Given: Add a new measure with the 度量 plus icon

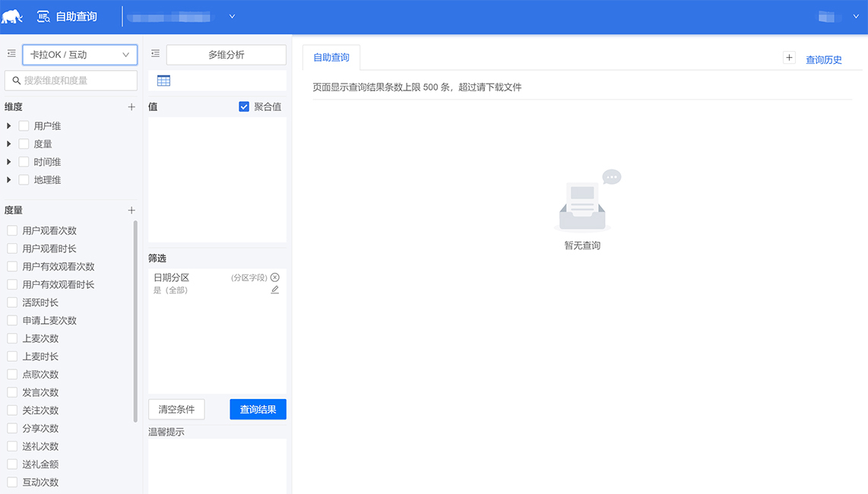Looking at the screenshot, I should click(x=131, y=210).
